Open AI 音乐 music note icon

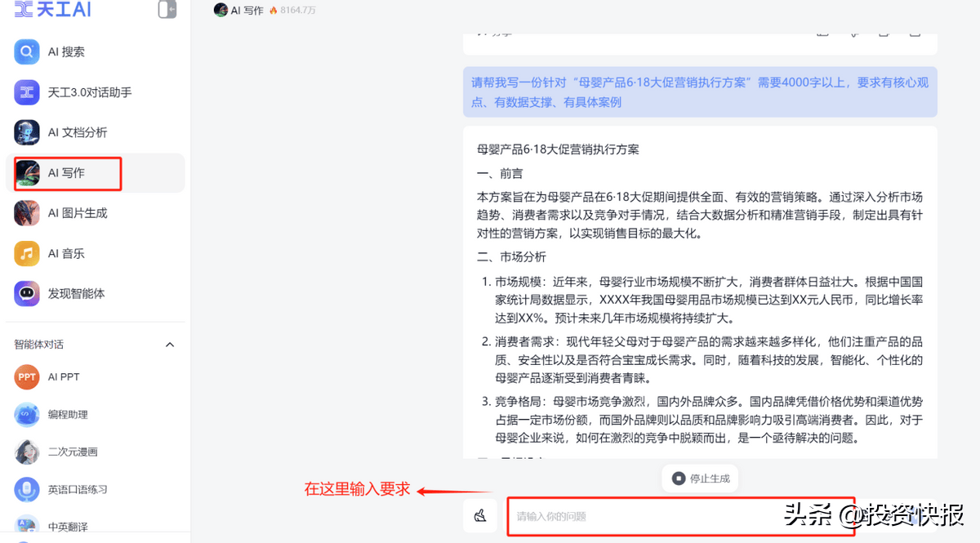pos(27,253)
